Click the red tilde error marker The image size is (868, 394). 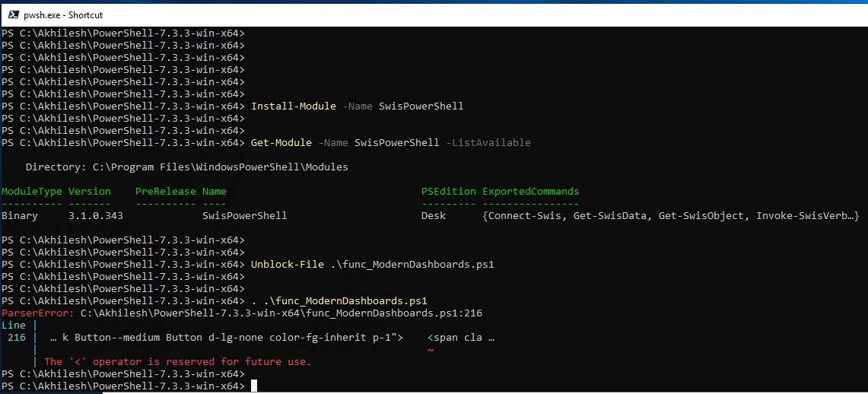431,350
